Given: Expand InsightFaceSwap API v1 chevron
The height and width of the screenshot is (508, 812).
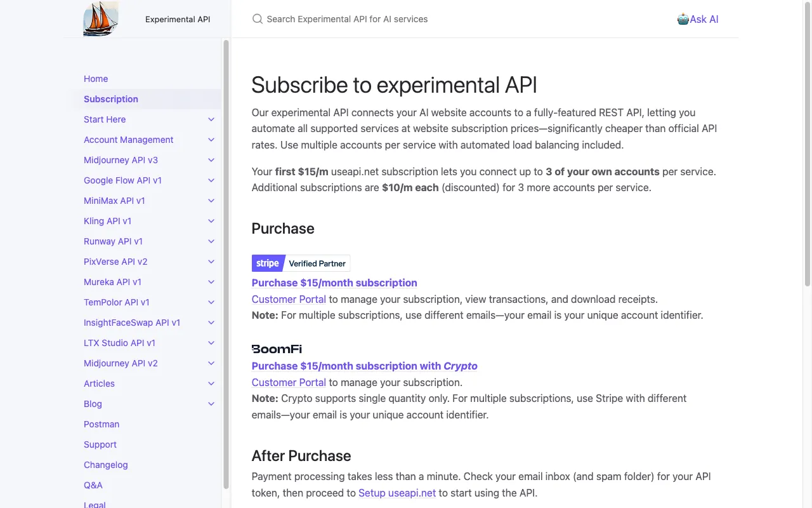Looking at the screenshot, I should tap(211, 323).
